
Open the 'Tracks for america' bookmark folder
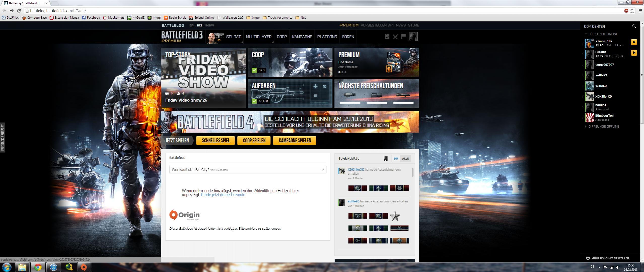click(277, 18)
